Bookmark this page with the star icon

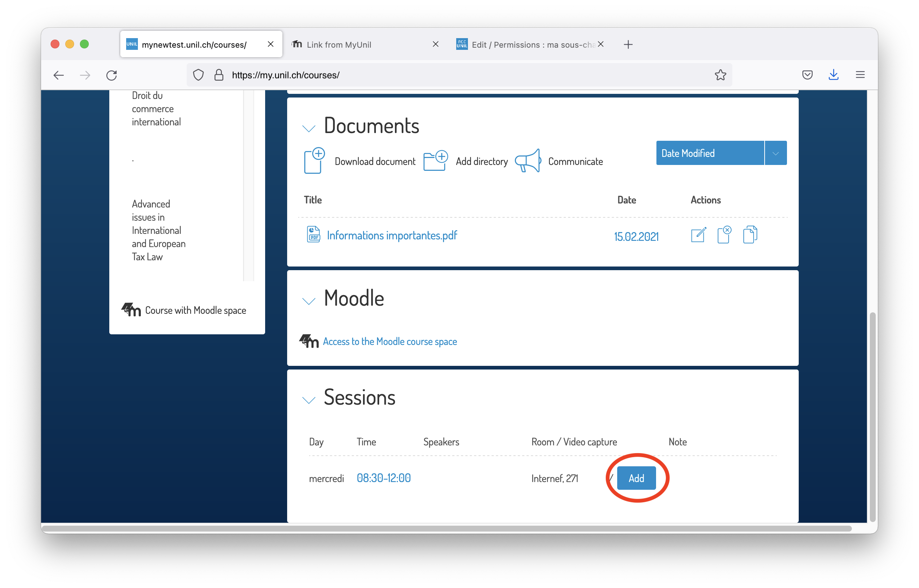click(720, 75)
